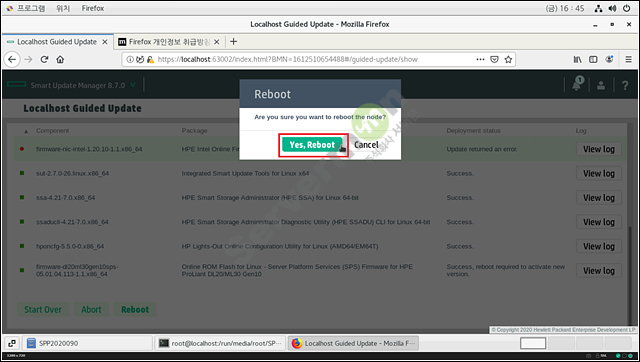
Task: Click the site information icon in URL bar
Action: 130,60
